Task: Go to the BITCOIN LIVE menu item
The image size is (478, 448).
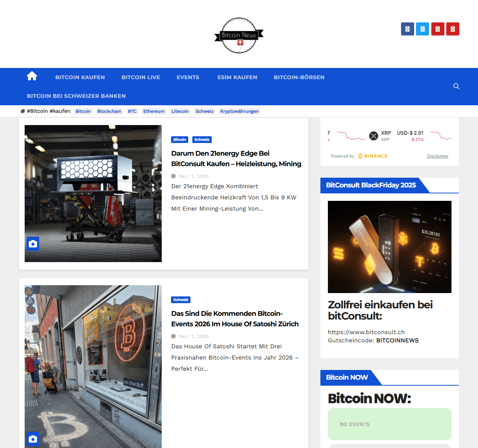Action: 140,77
